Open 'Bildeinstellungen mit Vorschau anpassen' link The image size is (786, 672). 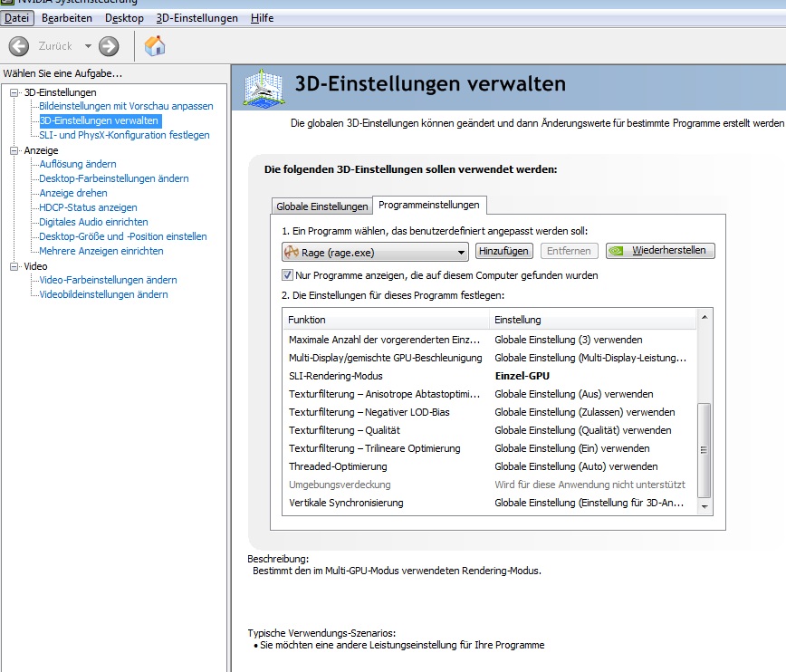point(127,106)
